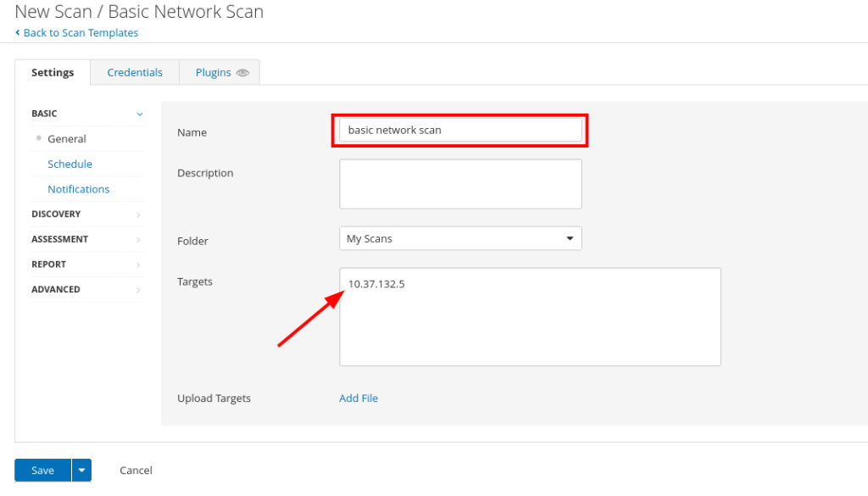Select the Settings tab
This screenshot has width=868, height=496.
(53, 73)
